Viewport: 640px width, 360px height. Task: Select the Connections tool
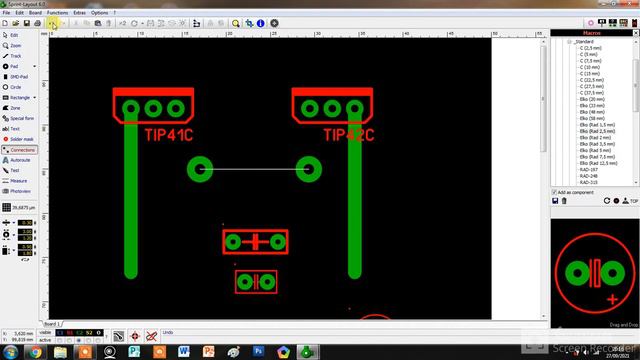(x=19, y=150)
